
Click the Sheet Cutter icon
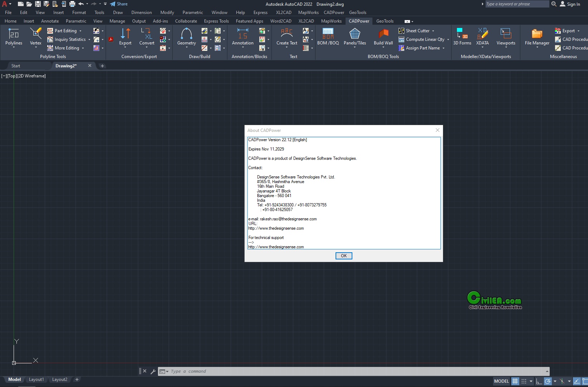[x=401, y=31]
